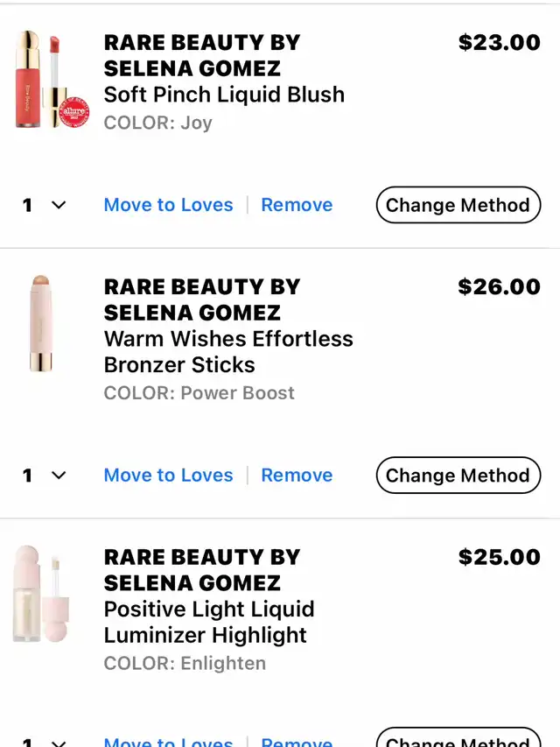Open Soft Pinch Liquid Blush product title
The width and height of the screenshot is (560, 747).
pyautogui.click(x=224, y=95)
